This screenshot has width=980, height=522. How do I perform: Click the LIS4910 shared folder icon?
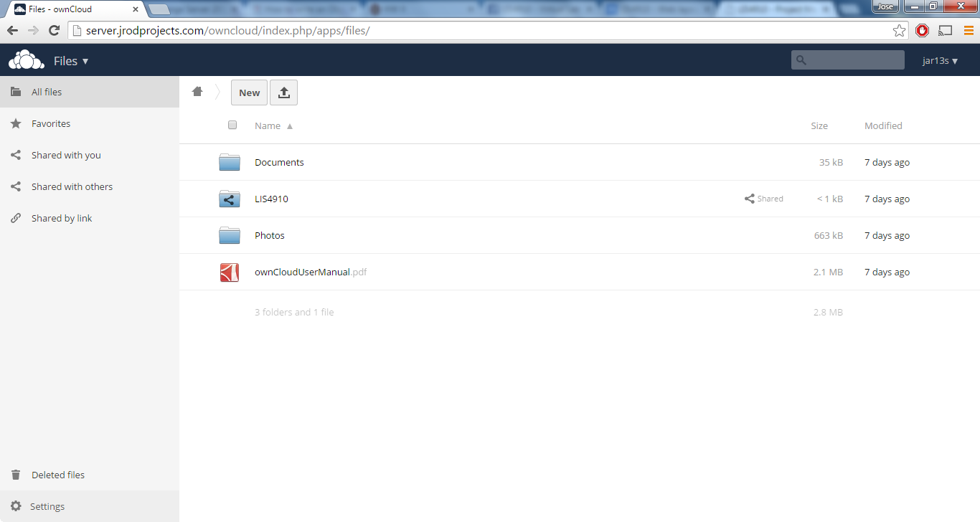tap(230, 199)
